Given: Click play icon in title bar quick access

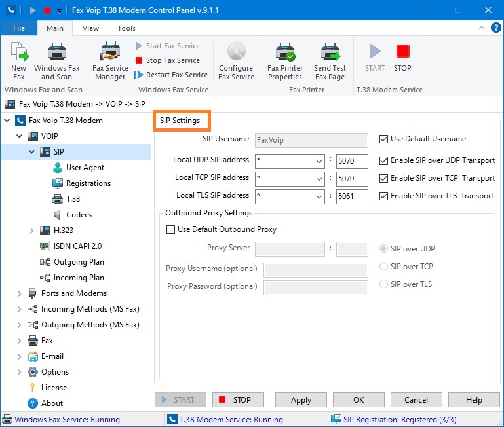Looking at the screenshot, I should click(x=33, y=10).
